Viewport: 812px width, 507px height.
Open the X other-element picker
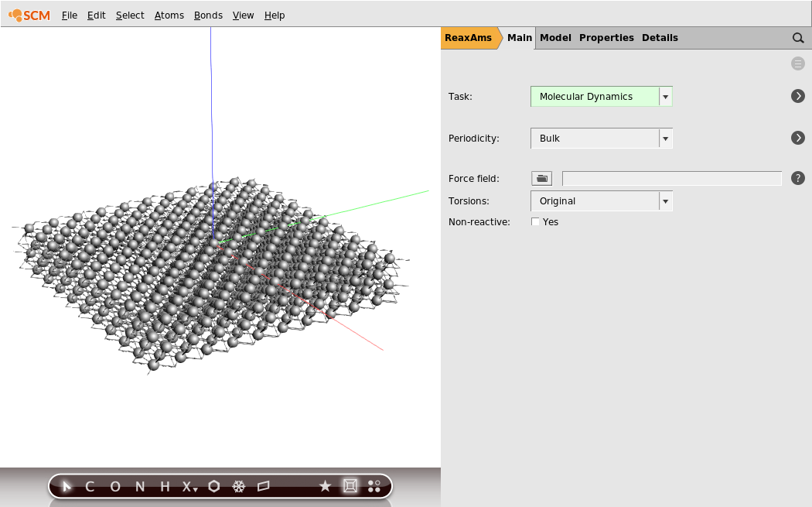[189, 486]
